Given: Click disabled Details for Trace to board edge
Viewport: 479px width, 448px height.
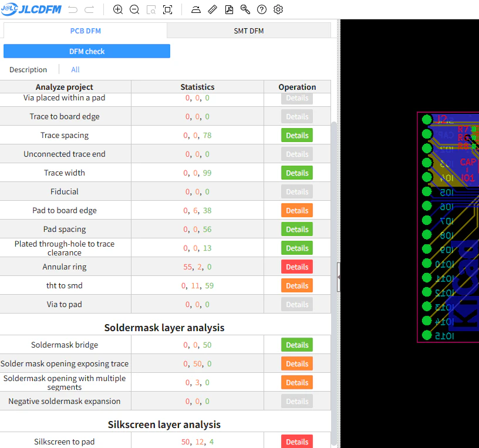Looking at the screenshot, I should click(297, 116).
